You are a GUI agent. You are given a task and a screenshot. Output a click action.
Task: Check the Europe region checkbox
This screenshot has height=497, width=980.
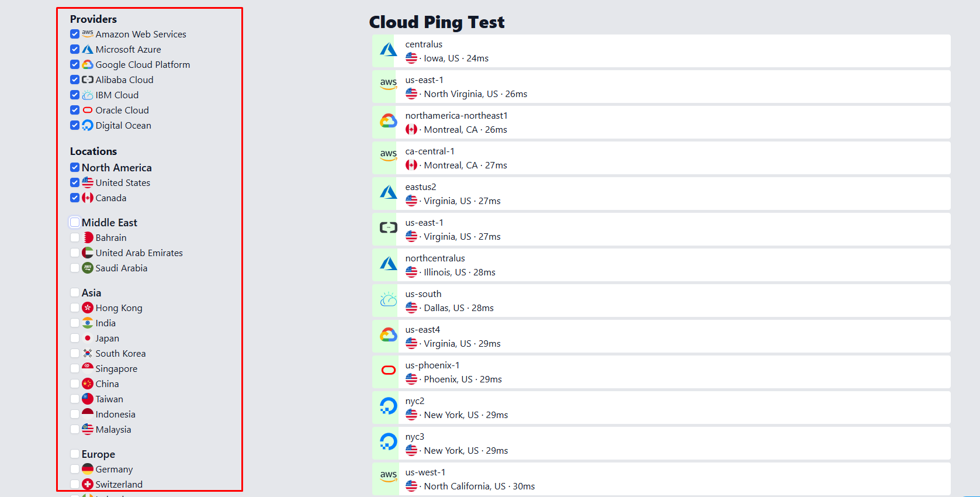pyautogui.click(x=75, y=454)
